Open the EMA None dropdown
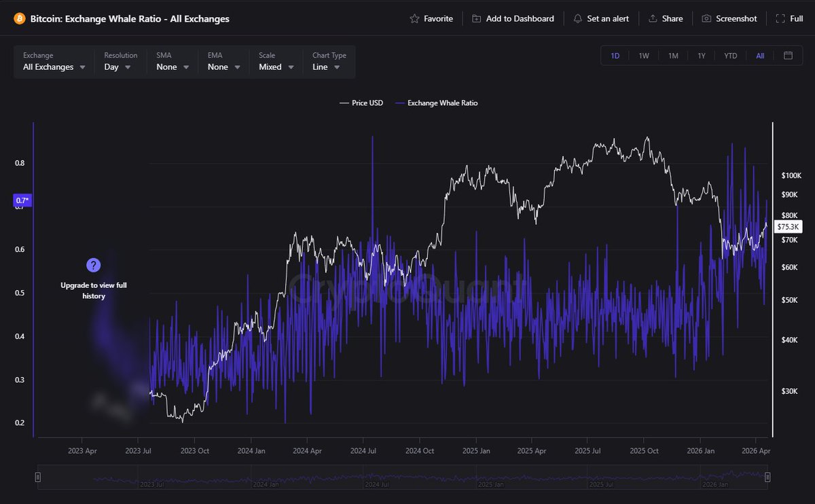 pyautogui.click(x=224, y=62)
